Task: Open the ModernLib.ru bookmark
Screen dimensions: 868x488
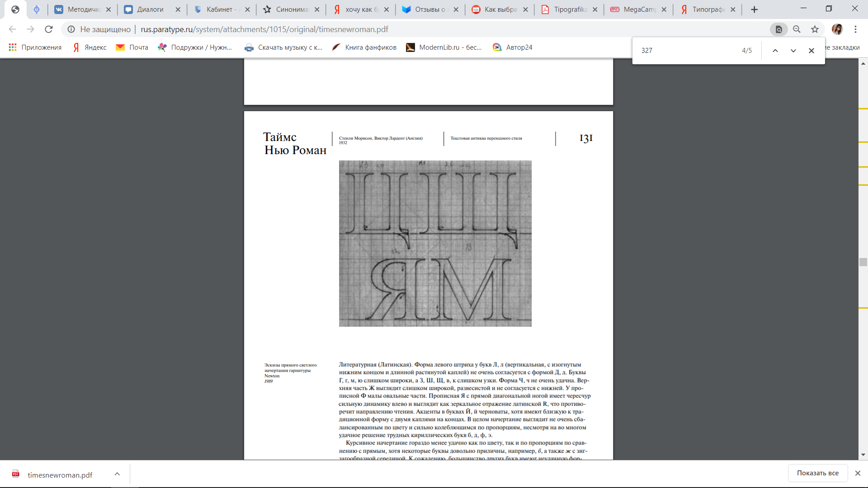Action: (x=444, y=47)
